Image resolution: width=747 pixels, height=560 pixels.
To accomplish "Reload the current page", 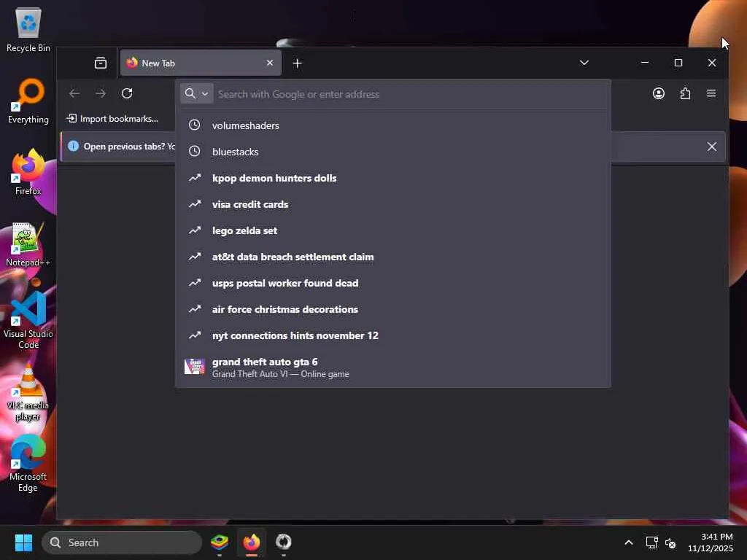I will click(x=127, y=93).
